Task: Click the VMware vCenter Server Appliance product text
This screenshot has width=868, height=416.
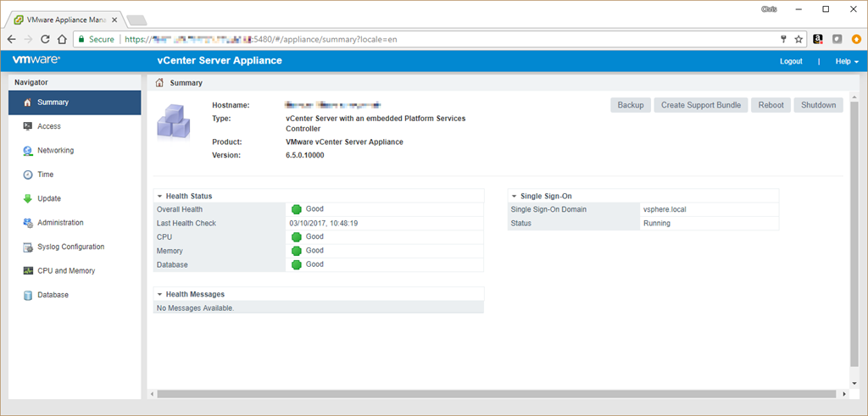Action: click(344, 142)
